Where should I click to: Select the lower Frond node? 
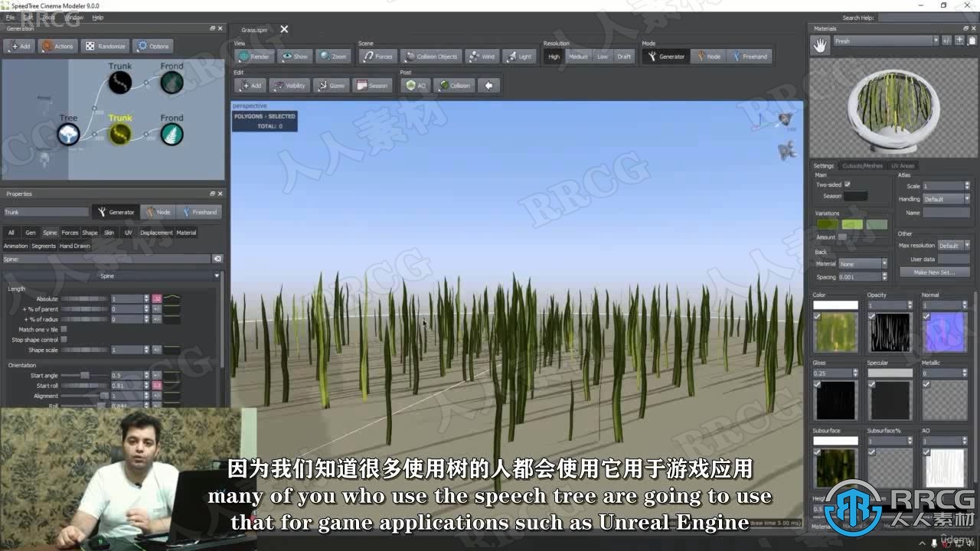point(171,135)
